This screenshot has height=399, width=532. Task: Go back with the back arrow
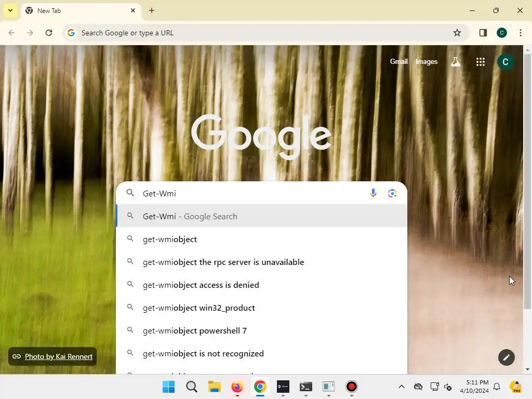(11, 33)
